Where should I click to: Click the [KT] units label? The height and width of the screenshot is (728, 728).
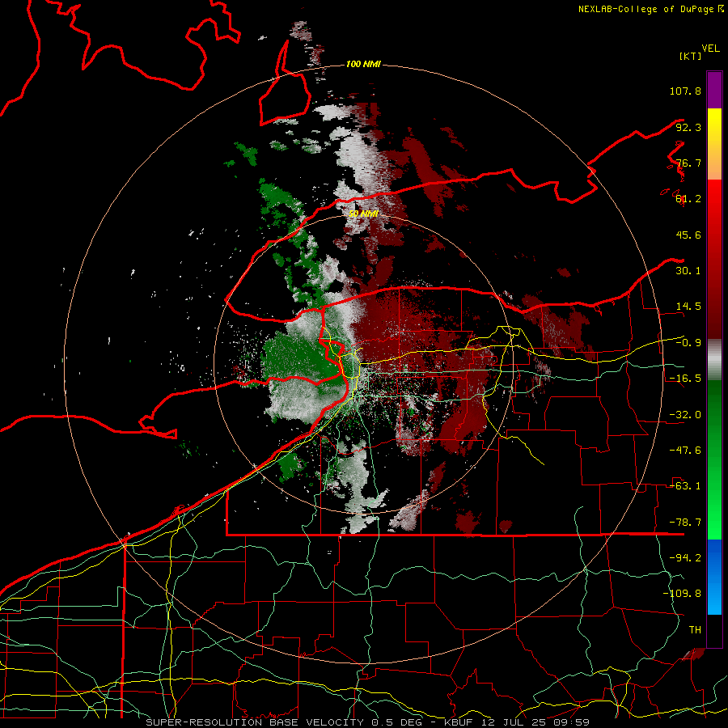point(691,56)
